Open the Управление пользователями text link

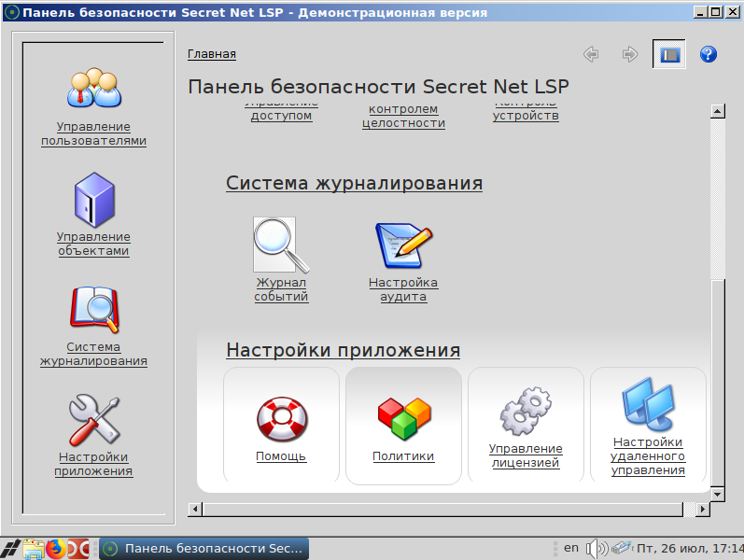(93, 133)
